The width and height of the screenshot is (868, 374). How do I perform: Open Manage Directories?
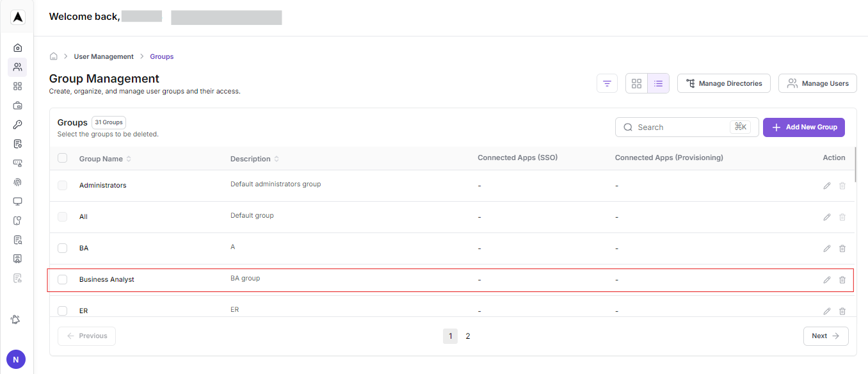[x=723, y=83]
